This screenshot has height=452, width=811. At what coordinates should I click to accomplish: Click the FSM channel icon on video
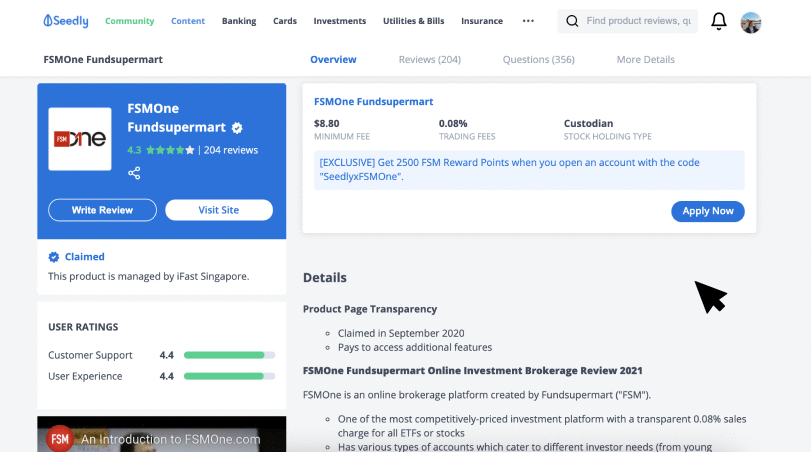(x=60, y=439)
